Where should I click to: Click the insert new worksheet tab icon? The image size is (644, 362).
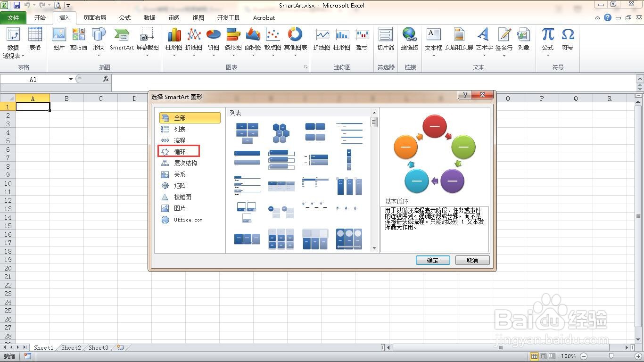121,348
